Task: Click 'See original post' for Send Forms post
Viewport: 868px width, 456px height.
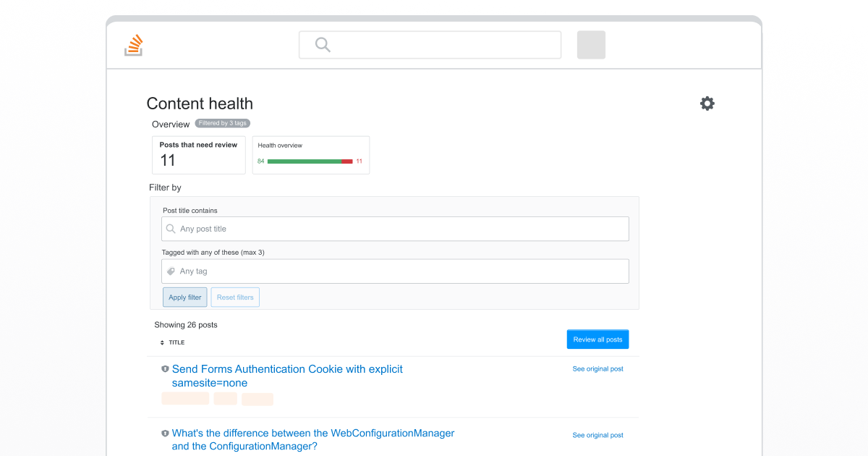Action: coord(597,369)
